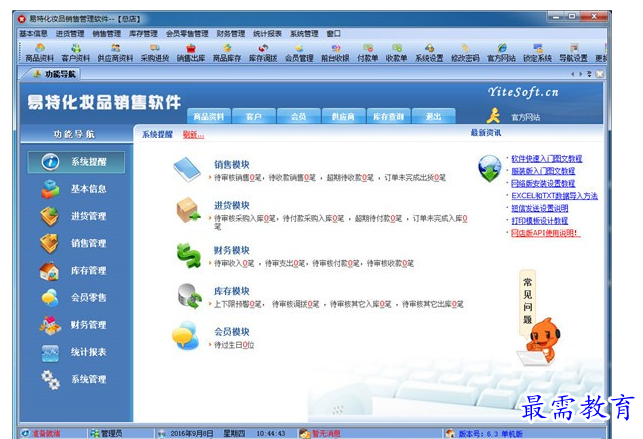Image resolution: width=643 pixels, height=439 pixels.
Task: Launch 采购进货 from the toolbar
Action: tap(155, 53)
